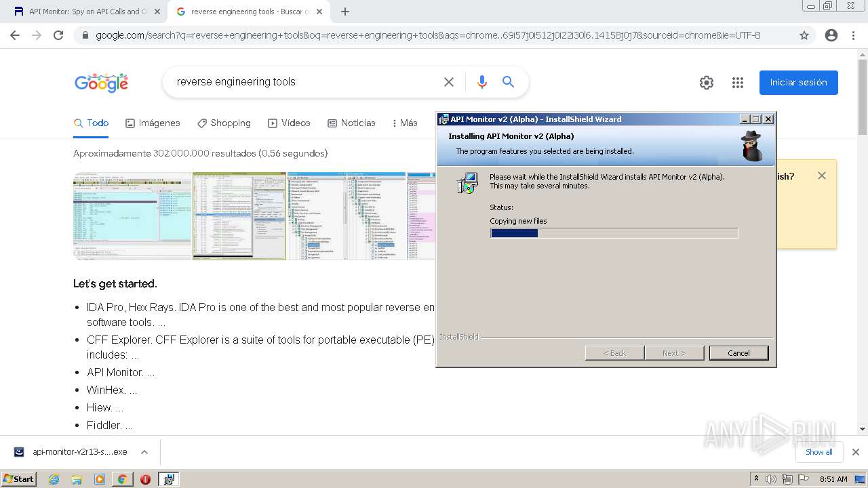The height and width of the screenshot is (488, 868).
Task: Open Chrome's three-dot menu
Action: pos(853,35)
